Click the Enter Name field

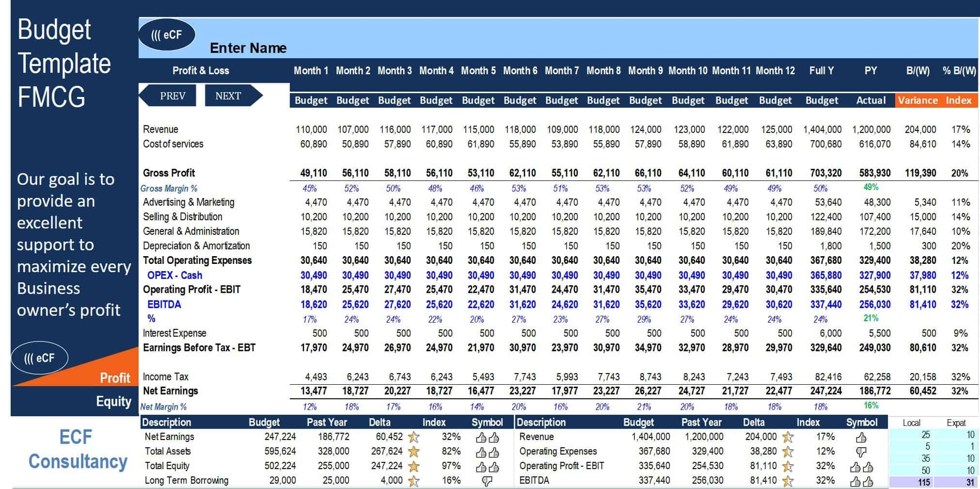click(248, 48)
